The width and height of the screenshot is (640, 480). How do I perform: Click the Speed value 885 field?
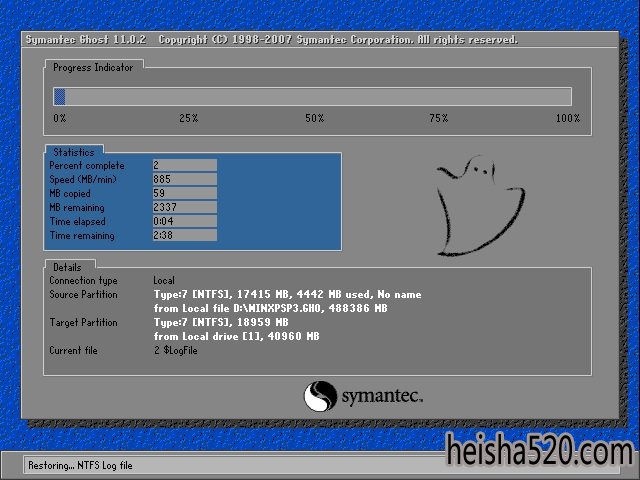pyautogui.click(x=185, y=179)
